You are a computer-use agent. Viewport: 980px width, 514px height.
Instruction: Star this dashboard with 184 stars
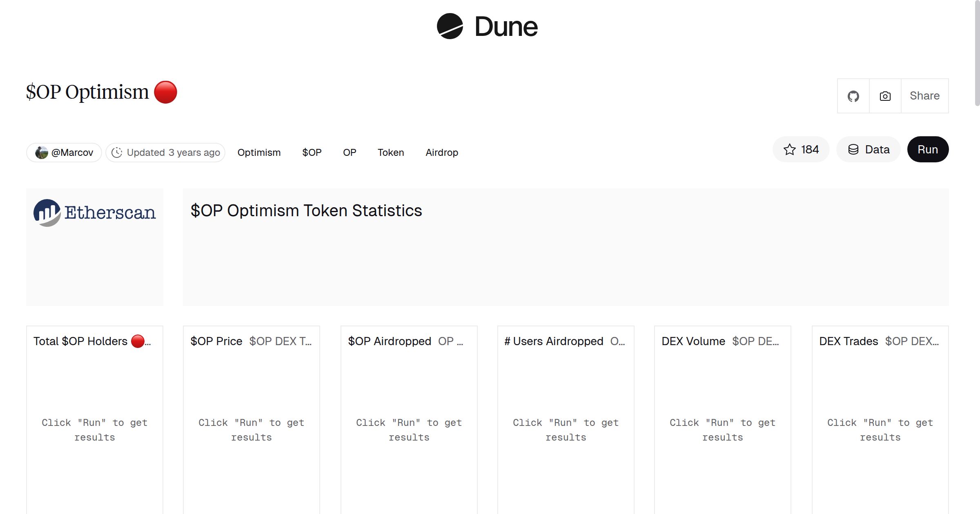pos(801,150)
